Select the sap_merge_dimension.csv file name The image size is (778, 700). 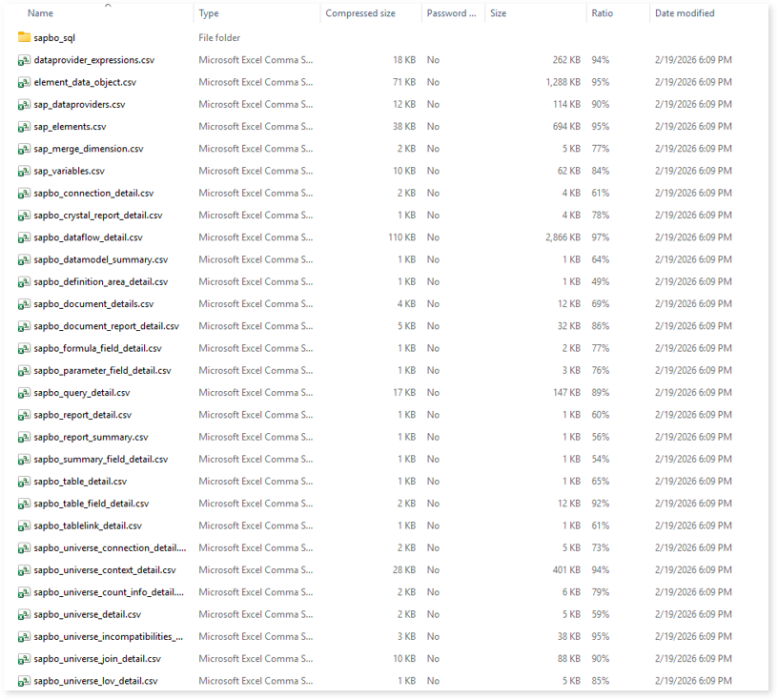coord(88,149)
